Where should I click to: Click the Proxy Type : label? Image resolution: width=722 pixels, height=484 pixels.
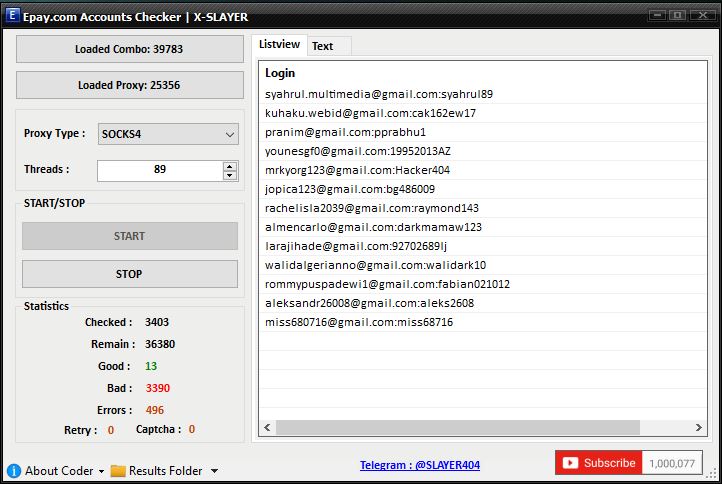(54, 134)
